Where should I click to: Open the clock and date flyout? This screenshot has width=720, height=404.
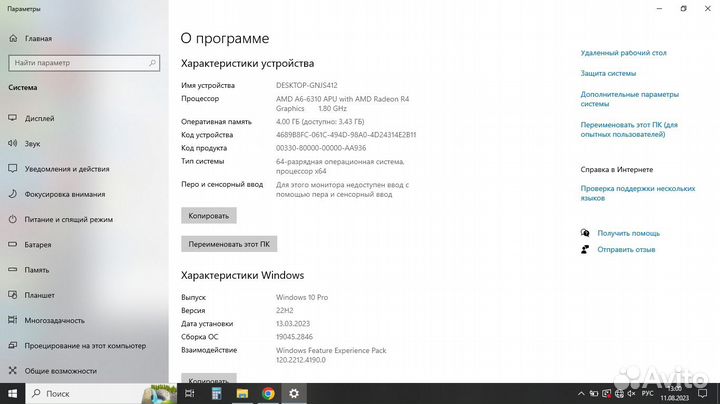[x=675, y=394]
